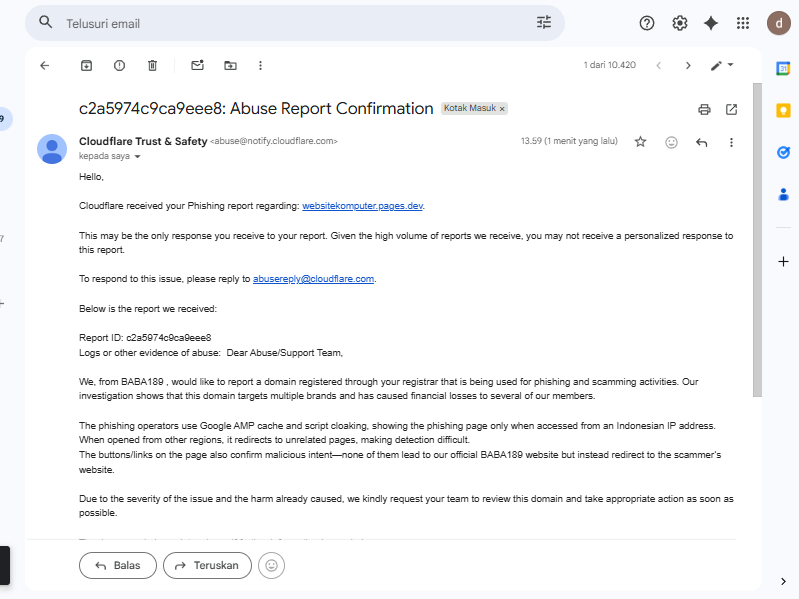The width and height of the screenshot is (799, 599).
Task: Add emoji reaction beside Teruskan button
Action: coord(272,565)
